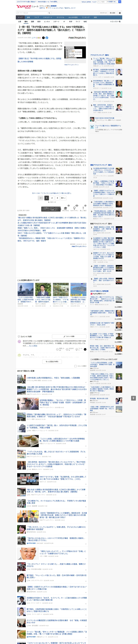Screen dimensions: 138x644
Task: Click the blue web search button at top
Action: click(x=120, y=2)
